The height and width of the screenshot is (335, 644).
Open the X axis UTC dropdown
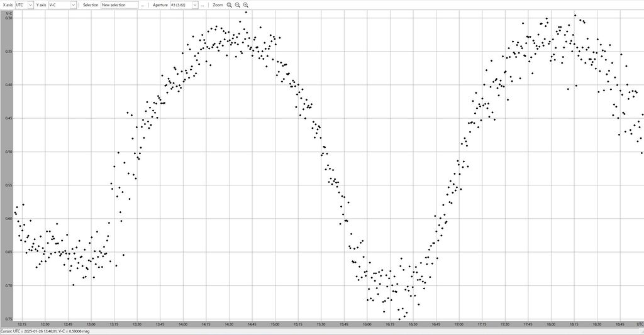tap(25, 5)
